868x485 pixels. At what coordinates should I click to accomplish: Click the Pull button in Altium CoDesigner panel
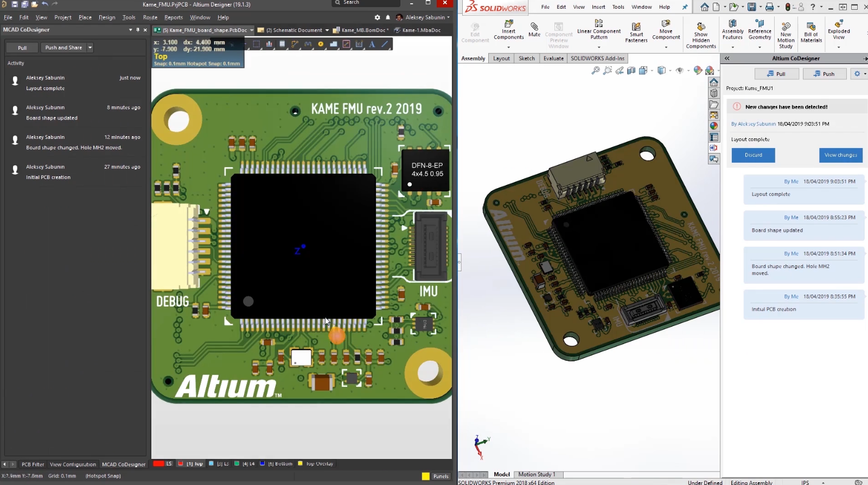tap(22, 48)
